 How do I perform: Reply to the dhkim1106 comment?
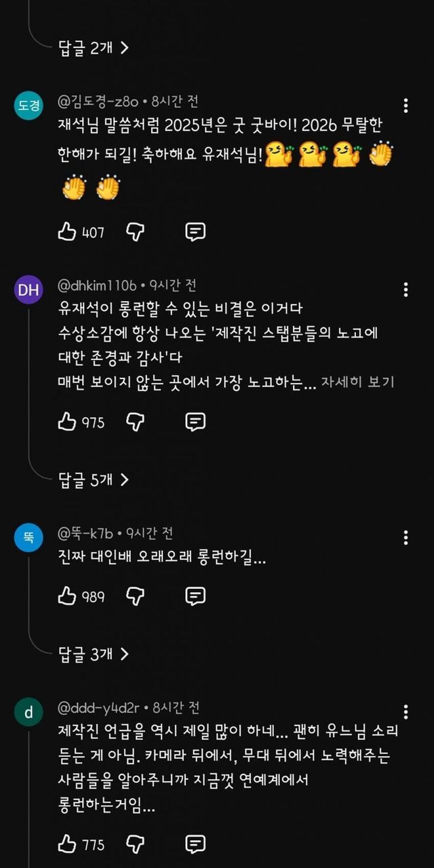(x=195, y=422)
